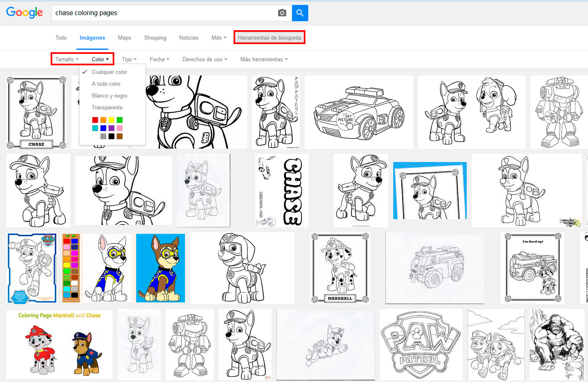Open the police car coloring thumbnail

coord(359,112)
